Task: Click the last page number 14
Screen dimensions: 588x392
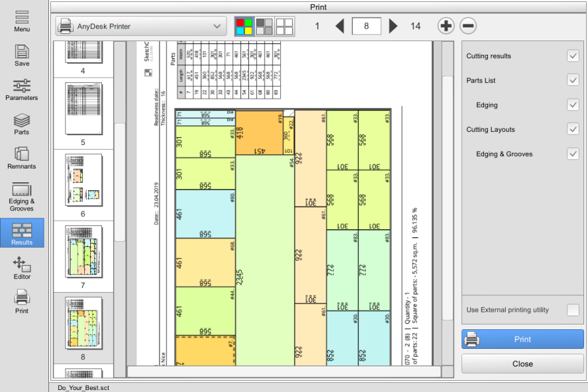Action: pos(415,26)
